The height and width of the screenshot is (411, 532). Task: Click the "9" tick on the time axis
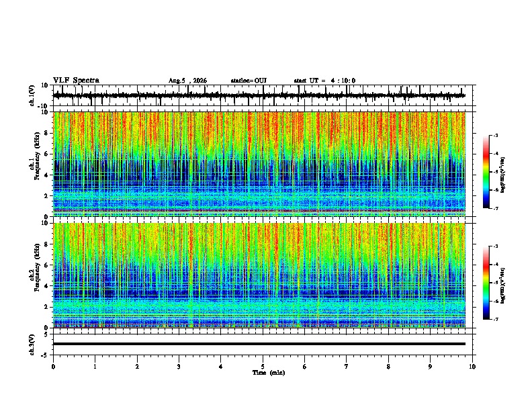point(430,367)
